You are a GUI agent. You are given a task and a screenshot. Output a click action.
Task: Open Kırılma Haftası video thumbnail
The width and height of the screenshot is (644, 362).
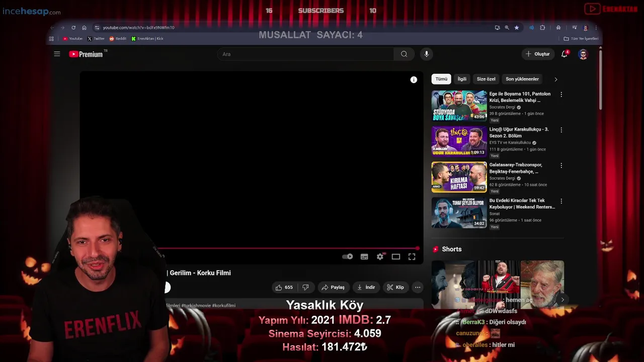click(x=459, y=177)
